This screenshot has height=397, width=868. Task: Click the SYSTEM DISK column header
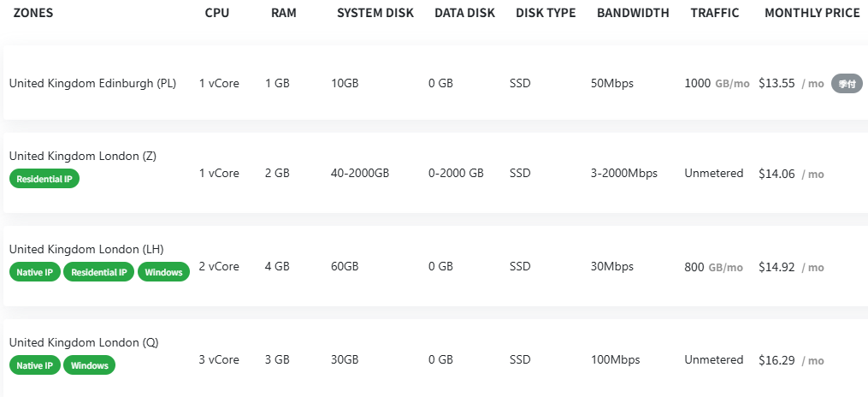[x=375, y=14]
